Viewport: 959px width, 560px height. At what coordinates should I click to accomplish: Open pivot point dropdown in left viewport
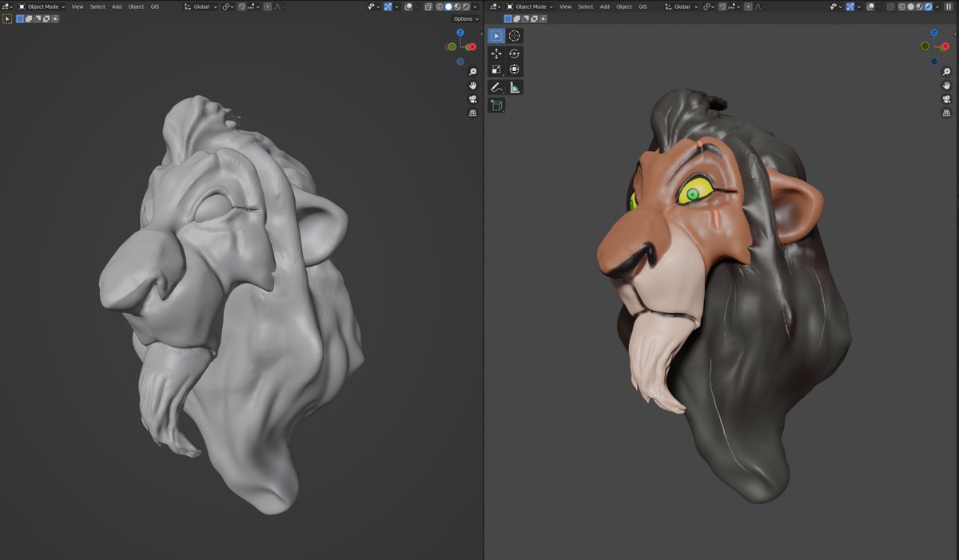pyautogui.click(x=228, y=6)
